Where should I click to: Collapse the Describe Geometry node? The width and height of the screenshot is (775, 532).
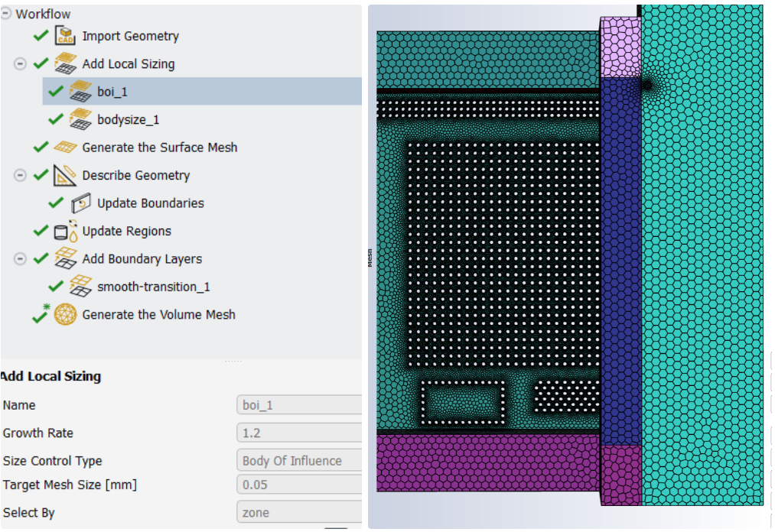point(20,175)
